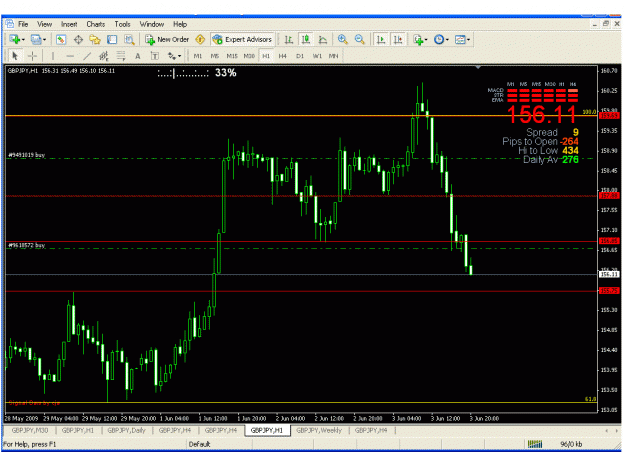Open the Data Window crosshair-circle icon
Screen dimensions: 625x452
tap(78, 39)
